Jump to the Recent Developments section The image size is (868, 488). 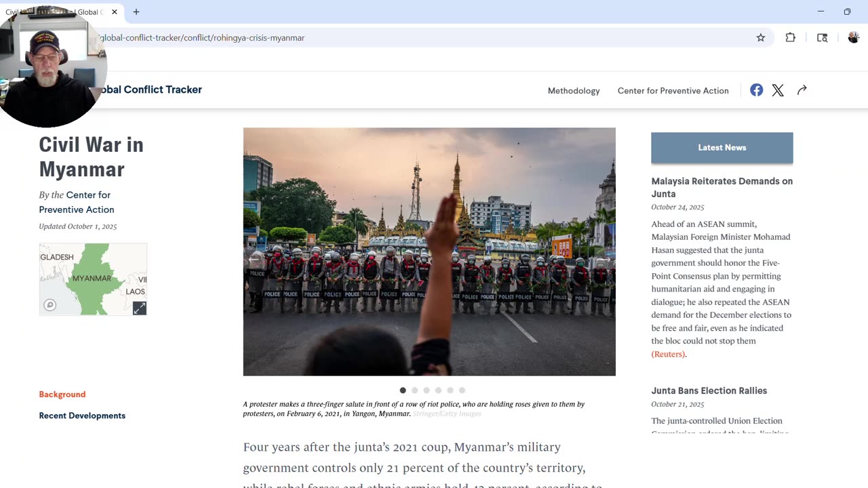point(82,415)
